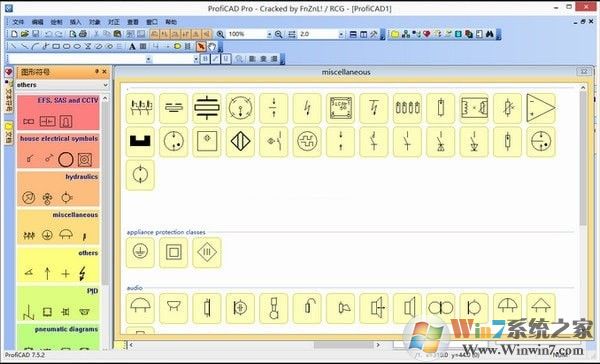Pick the op-amp triangle symbol
The height and width of the screenshot is (364, 600).
540,108
